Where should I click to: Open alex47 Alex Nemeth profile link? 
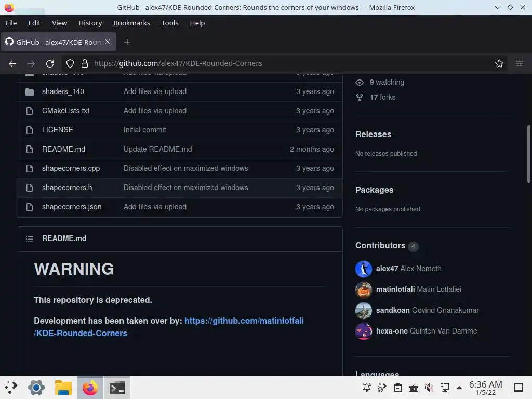click(408, 269)
